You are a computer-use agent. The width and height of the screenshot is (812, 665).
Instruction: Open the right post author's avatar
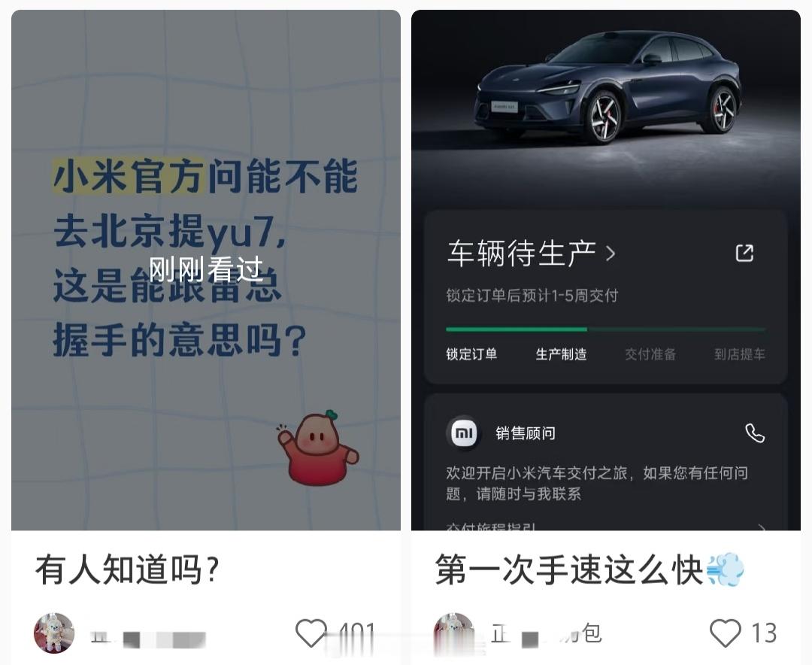tap(453, 633)
